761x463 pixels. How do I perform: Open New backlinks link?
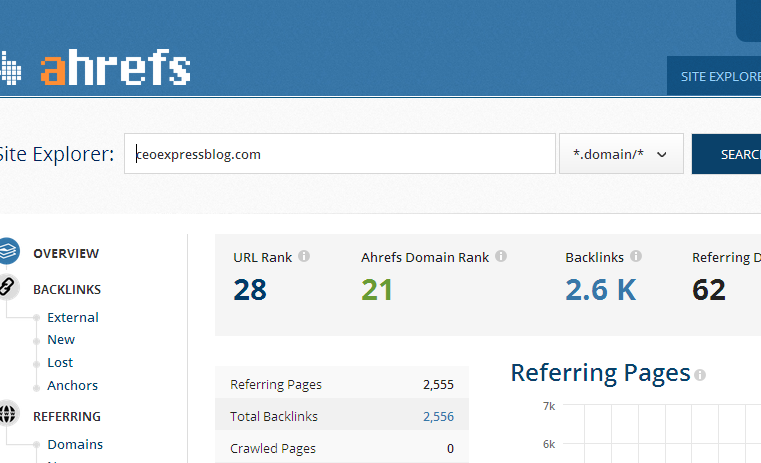pos(61,340)
